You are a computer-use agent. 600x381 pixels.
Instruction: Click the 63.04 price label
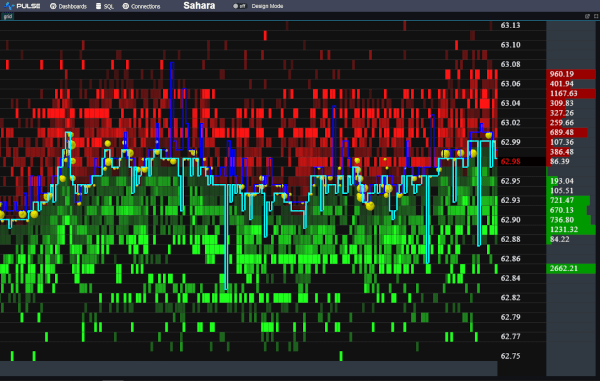pos(510,103)
